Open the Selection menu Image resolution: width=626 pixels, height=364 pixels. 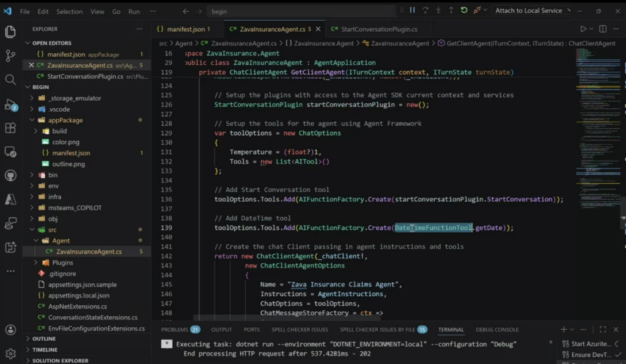(69, 12)
